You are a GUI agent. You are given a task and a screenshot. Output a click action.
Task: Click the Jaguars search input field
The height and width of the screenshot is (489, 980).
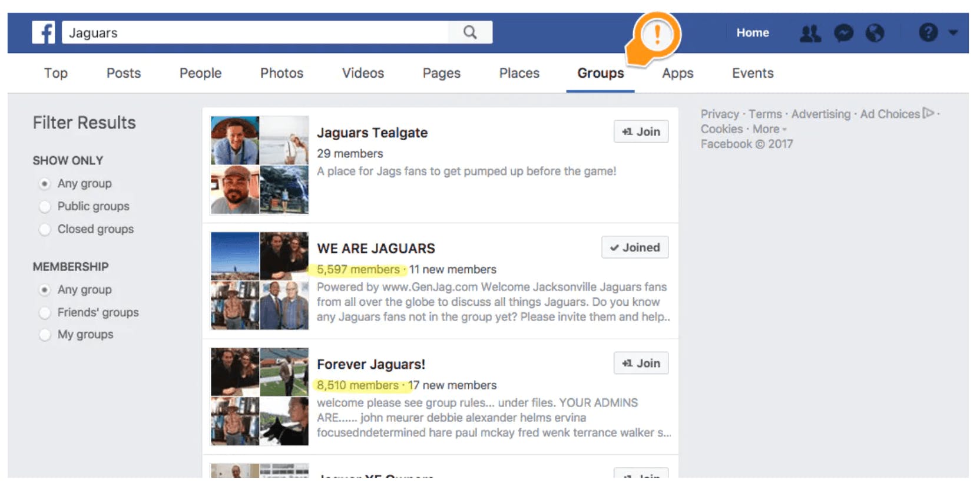[256, 33]
